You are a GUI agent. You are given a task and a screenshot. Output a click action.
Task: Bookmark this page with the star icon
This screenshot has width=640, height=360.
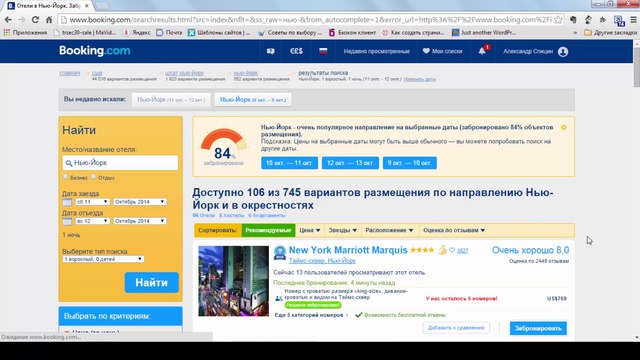tap(558, 20)
